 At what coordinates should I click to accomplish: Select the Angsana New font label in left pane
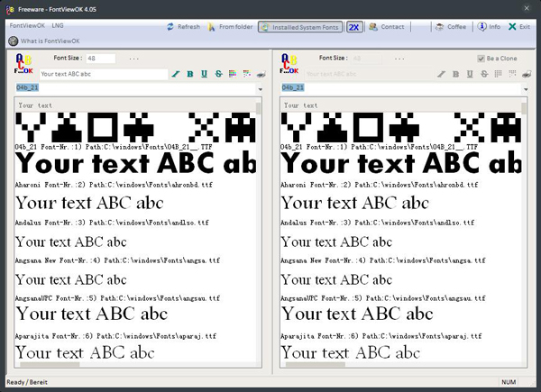click(x=117, y=260)
